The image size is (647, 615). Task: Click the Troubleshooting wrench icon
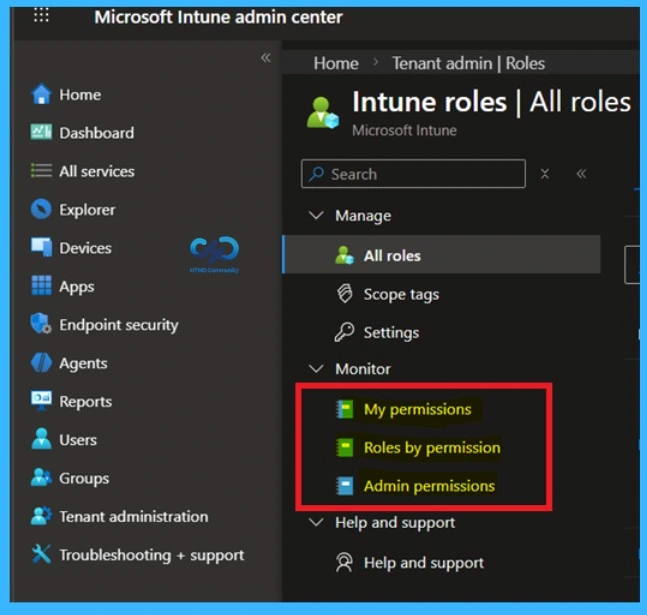41,554
